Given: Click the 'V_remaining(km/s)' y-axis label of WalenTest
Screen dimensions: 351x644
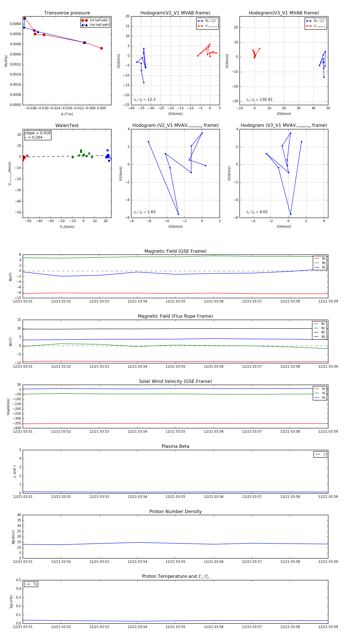Looking at the screenshot, I should point(10,173).
